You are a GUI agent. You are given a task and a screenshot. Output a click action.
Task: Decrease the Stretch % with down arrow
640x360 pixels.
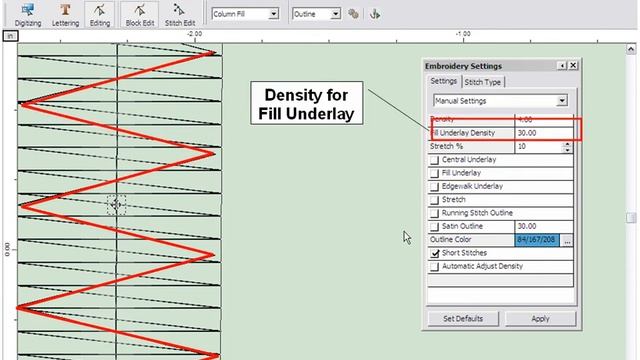click(x=567, y=150)
